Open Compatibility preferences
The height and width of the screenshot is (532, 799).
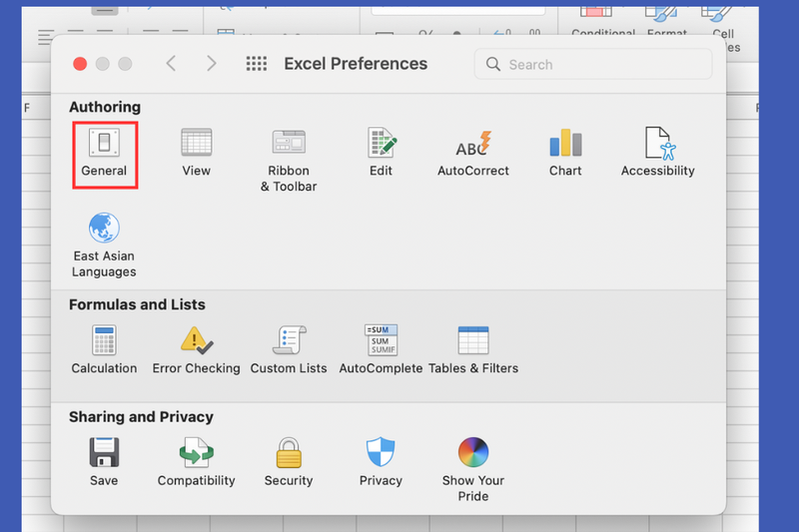pos(196,462)
